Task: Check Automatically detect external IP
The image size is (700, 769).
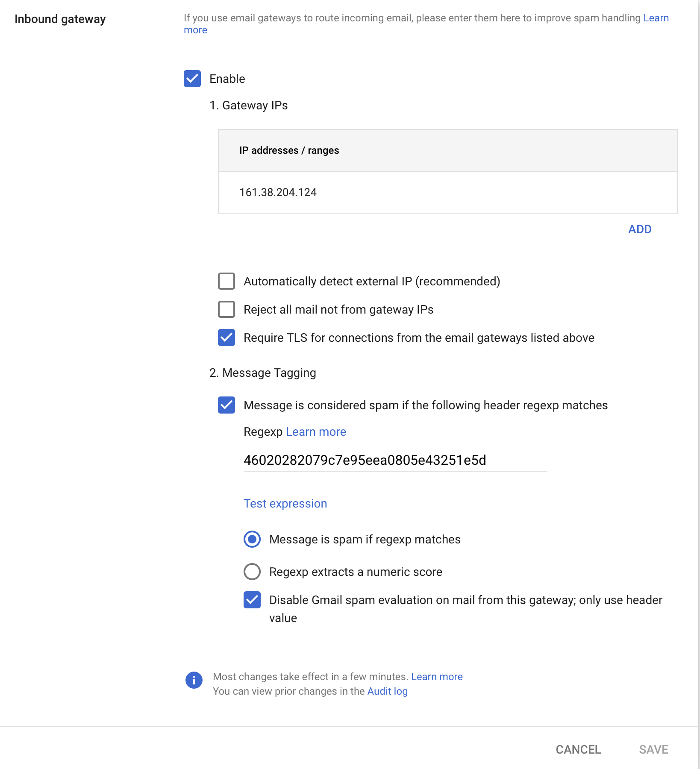Action: [x=226, y=281]
